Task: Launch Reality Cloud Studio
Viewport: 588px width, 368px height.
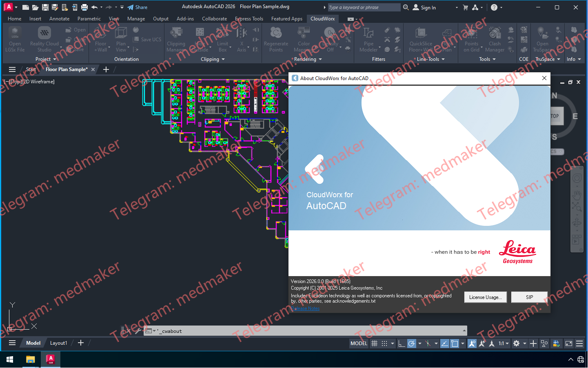Action: coord(44,39)
